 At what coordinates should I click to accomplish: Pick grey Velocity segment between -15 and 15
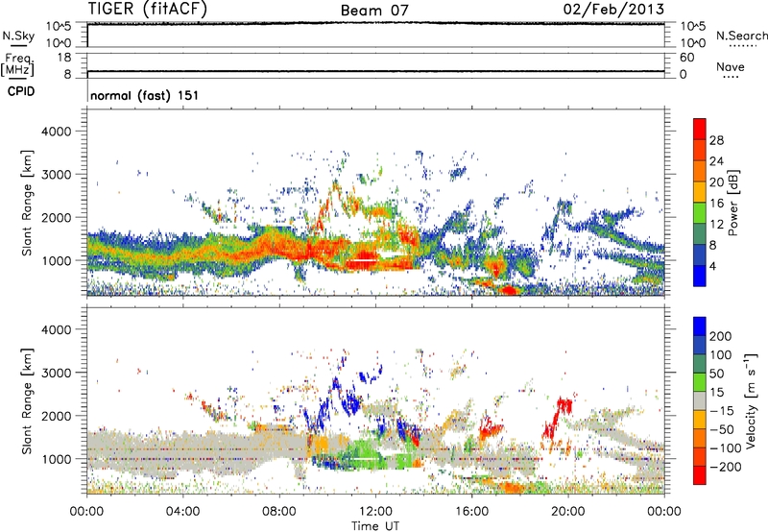click(700, 400)
